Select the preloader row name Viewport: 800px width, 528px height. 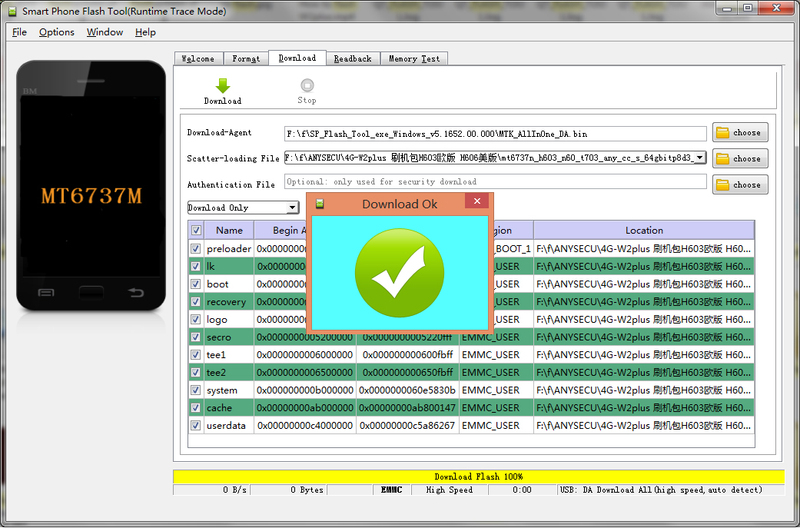(x=229, y=248)
